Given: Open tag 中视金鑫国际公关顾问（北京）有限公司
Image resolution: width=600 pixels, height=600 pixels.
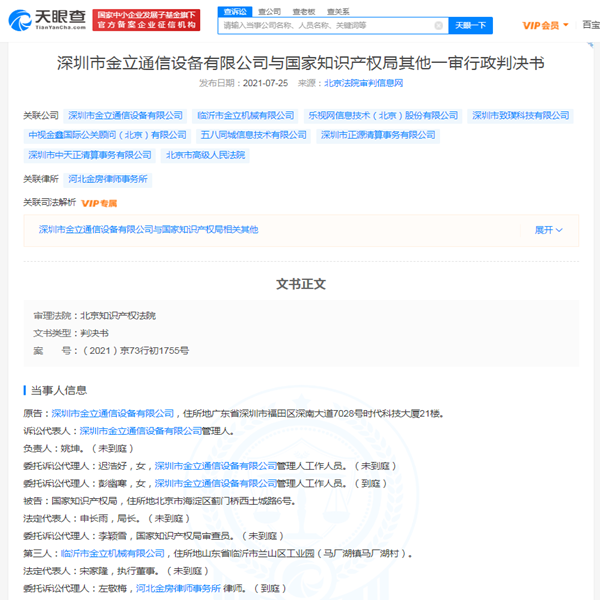Looking at the screenshot, I should [107, 135].
